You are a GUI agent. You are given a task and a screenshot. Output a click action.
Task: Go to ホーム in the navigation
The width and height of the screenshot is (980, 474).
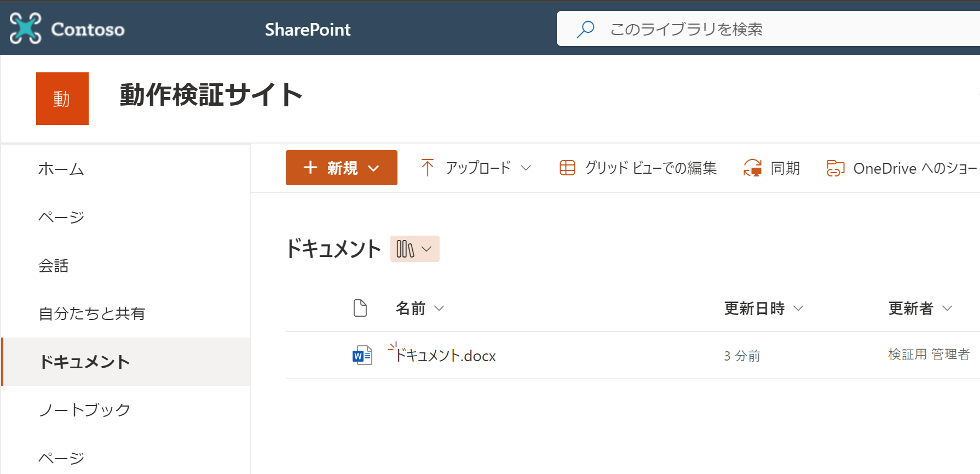point(61,169)
